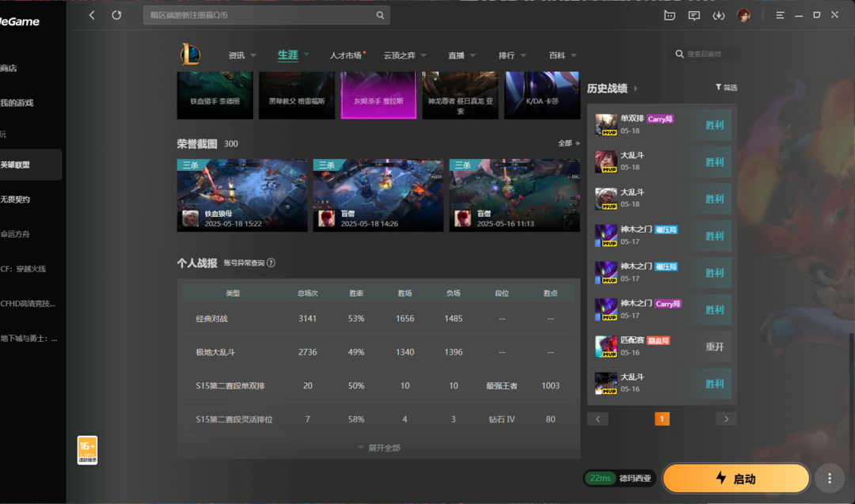The height and width of the screenshot is (504, 855).
Task: Select page 1 in match history pagination
Action: point(662,419)
